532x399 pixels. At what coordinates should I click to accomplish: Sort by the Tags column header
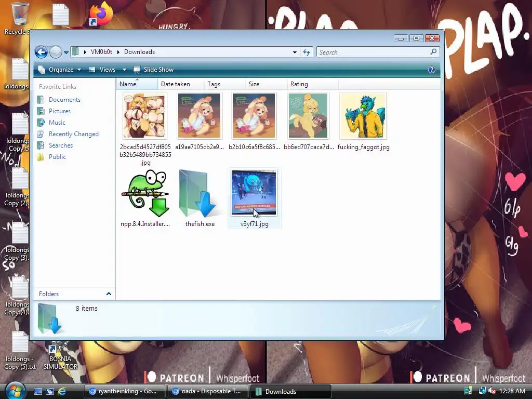(225, 84)
